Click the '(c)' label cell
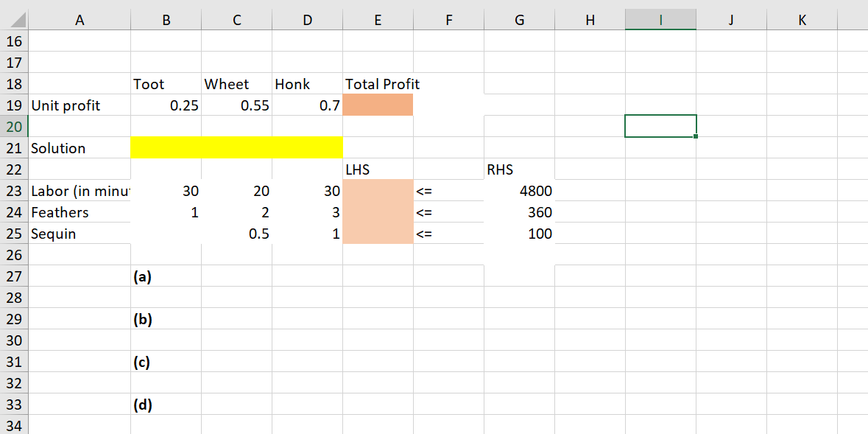 tap(166, 361)
